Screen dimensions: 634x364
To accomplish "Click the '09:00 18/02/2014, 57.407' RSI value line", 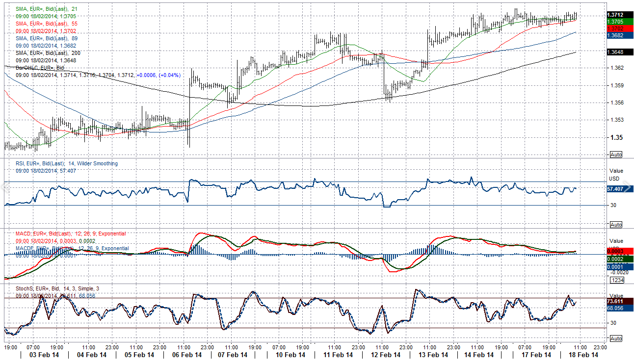I will (x=46, y=171).
